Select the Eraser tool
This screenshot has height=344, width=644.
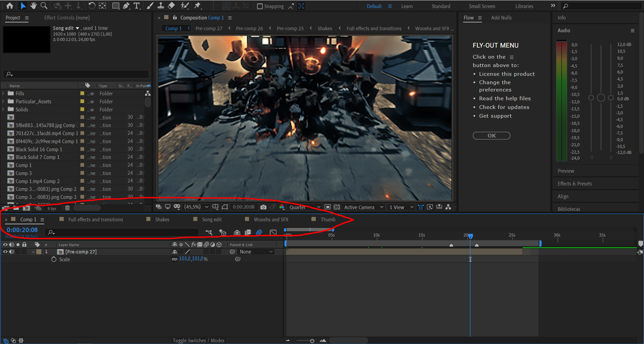[x=171, y=6]
